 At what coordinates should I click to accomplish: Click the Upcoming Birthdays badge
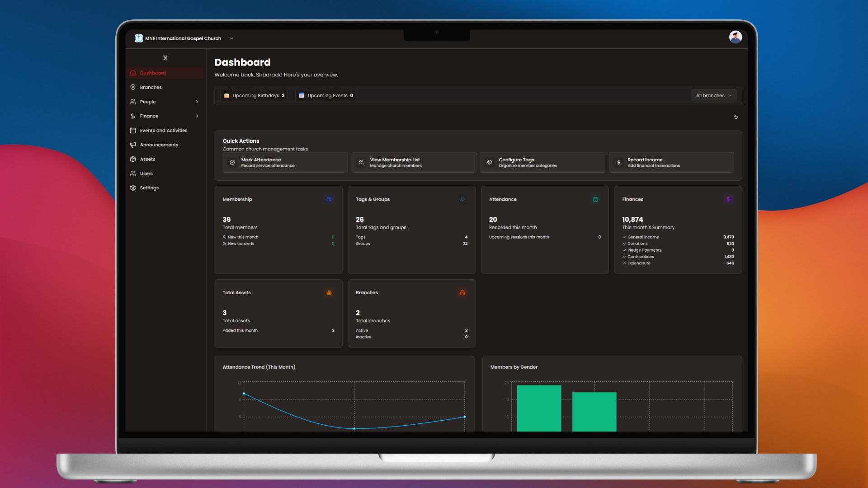[254, 96]
